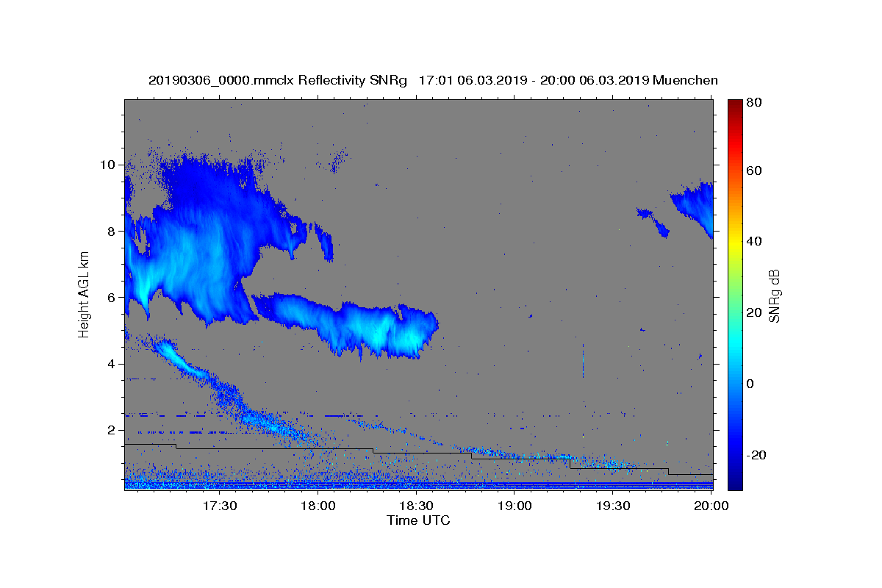Click the 19:30 time tick label

point(613,506)
